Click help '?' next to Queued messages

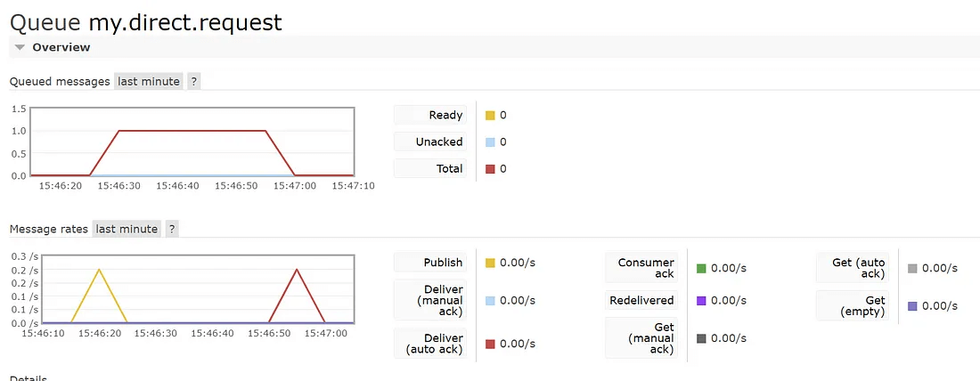tap(193, 81)
